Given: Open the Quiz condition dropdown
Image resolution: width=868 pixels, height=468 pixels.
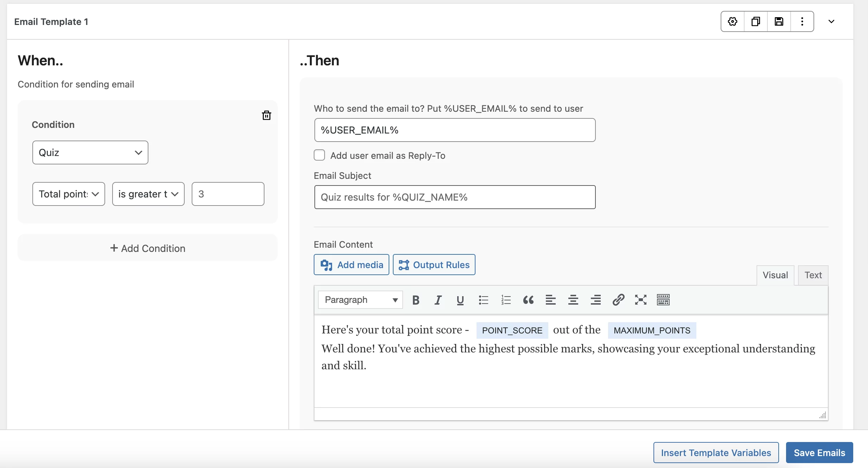Looking at the screenshot, I should (x=90, y=152).
